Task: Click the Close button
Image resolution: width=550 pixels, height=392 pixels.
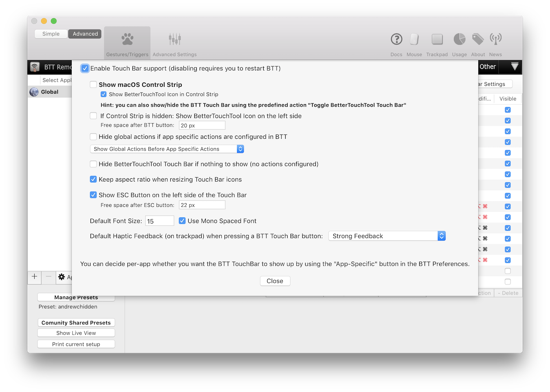Action: coord(275,281)
